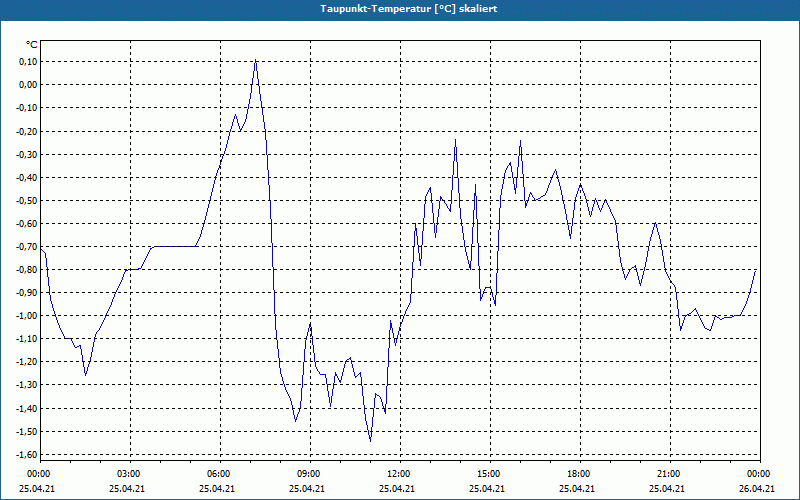Select the 12:00 time label
Screen dimensions: 800x500
400,474
